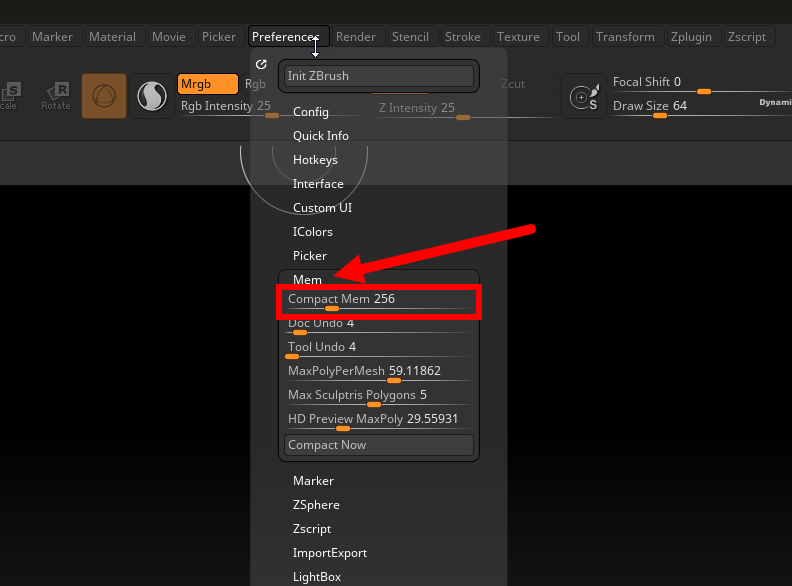Collapse the Mem section
This screenshot has width=792, height=586.
(x=307, y=279)
